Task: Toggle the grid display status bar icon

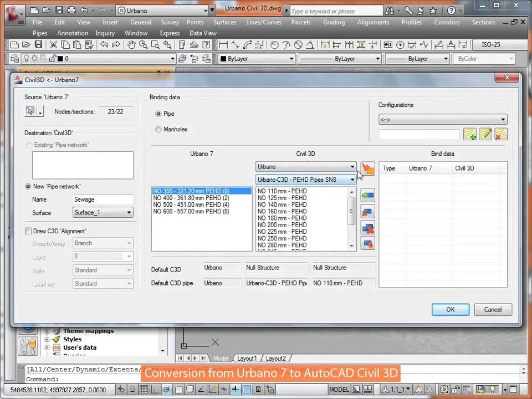Action: coord(144,389)
